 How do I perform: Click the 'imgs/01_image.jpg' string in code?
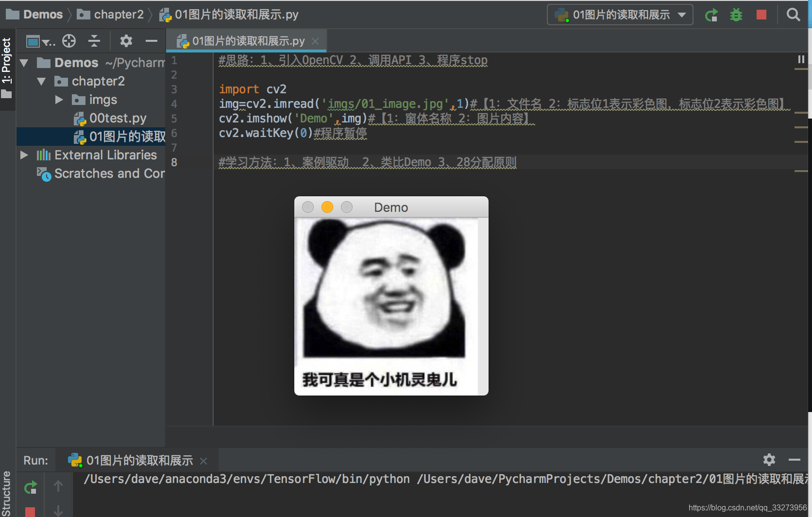pyautogui.click(x=385, y=104)
